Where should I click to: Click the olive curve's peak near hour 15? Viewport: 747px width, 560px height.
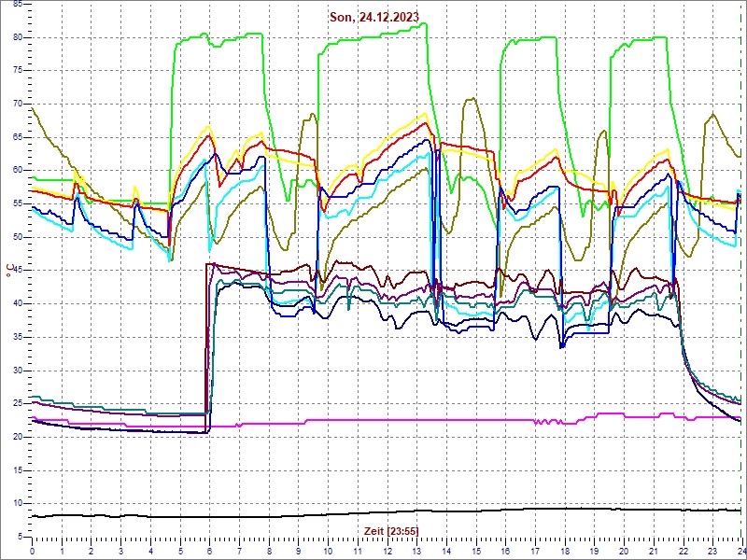472,99
